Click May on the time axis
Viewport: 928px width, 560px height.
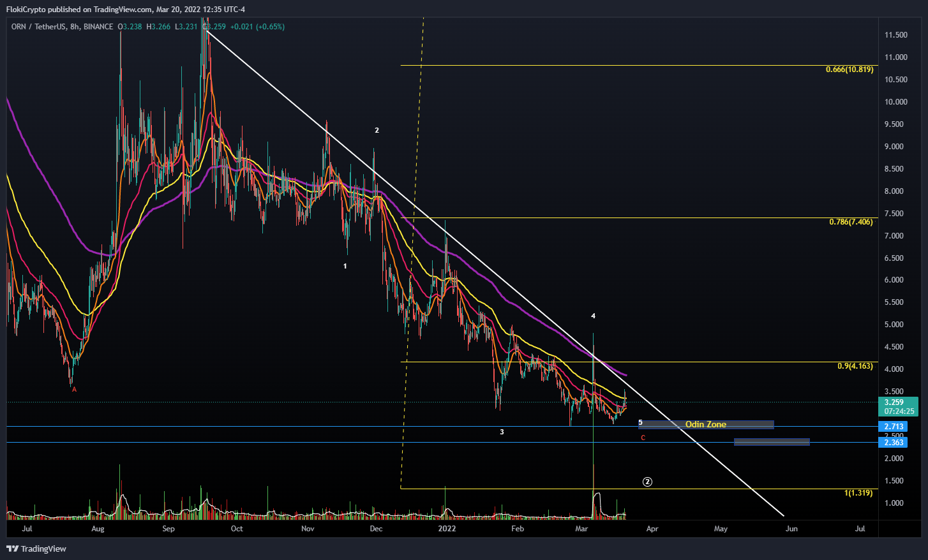point(721,529)
